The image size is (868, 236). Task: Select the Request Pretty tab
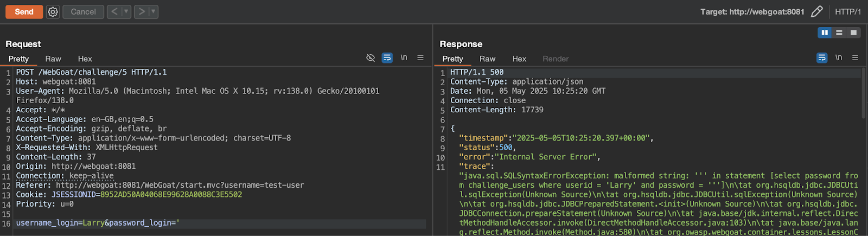[18, 59]
